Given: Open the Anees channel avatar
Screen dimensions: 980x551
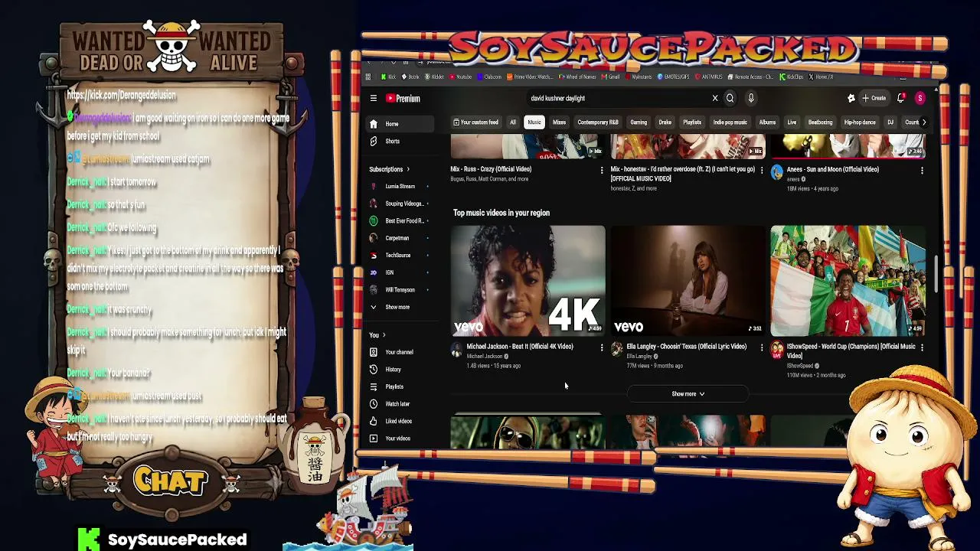Looking at the screenshot, I should coord(777,173).
